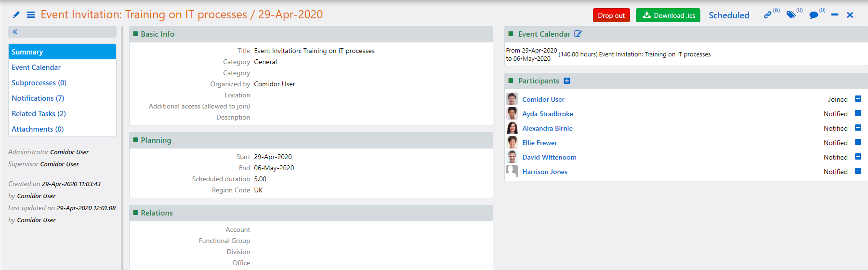Remove Ayda Stradbroke with minus icon
The width and height of the screenshot is (868, 270).
858,113
